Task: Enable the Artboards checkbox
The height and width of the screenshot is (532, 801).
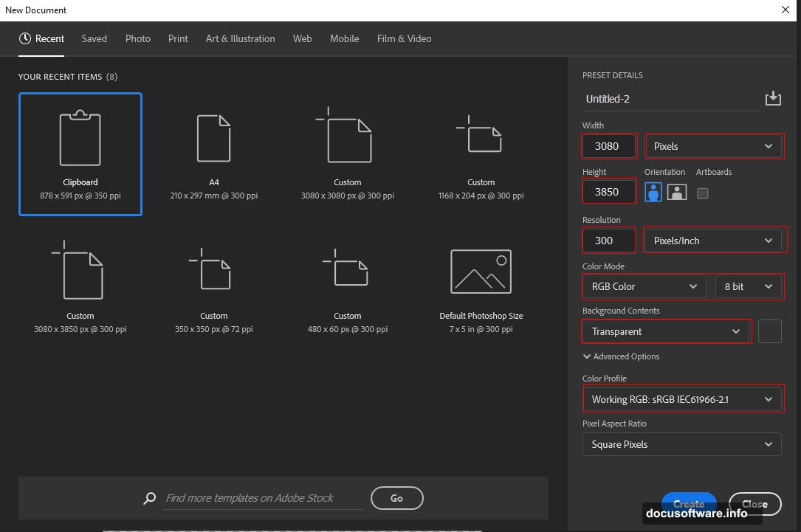Action: click(x=703, y=193)
